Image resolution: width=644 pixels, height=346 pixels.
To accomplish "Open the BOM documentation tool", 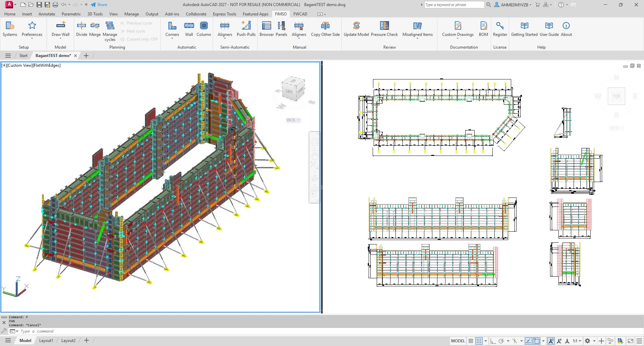I will click(x=483, y=29).
